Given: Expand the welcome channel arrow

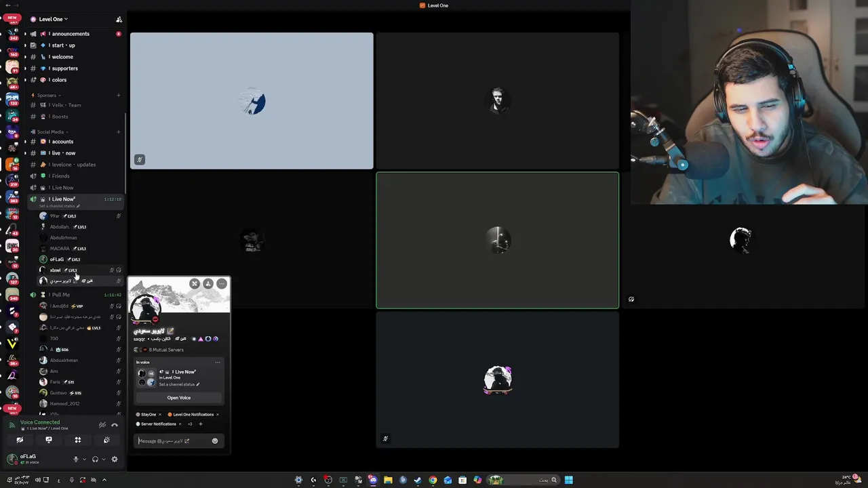Looking at the screenshot, I should tap(25, 57).
